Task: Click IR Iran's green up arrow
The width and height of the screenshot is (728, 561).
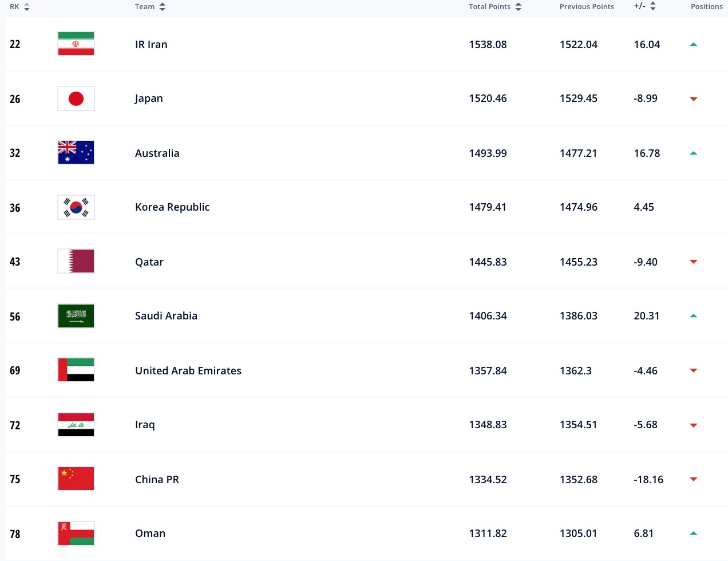Action: click(694, 45)
